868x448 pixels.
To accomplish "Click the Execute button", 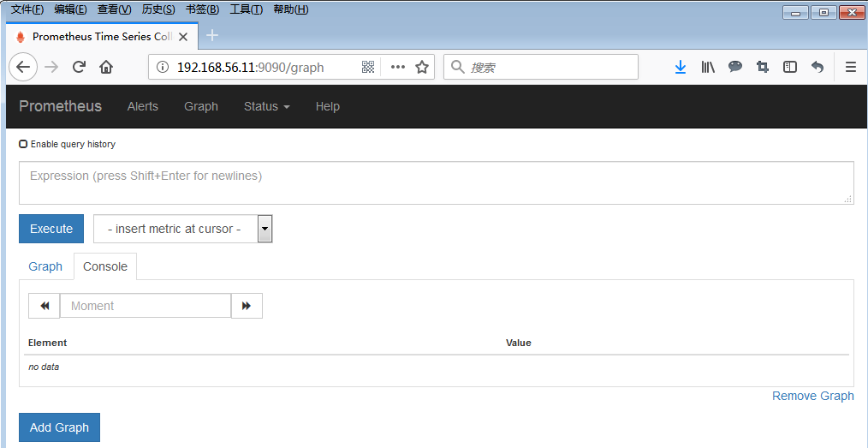I will pyautogui.click(x=51, y=229).
